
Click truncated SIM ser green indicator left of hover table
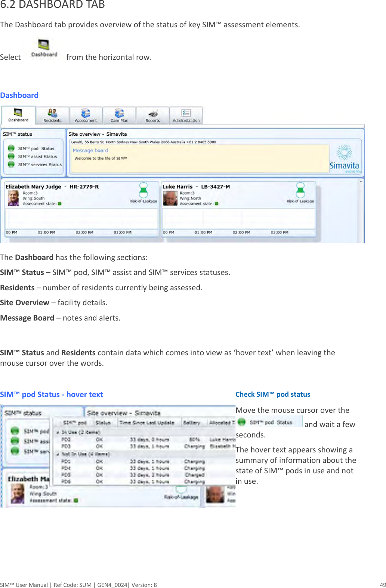(15, 451)
